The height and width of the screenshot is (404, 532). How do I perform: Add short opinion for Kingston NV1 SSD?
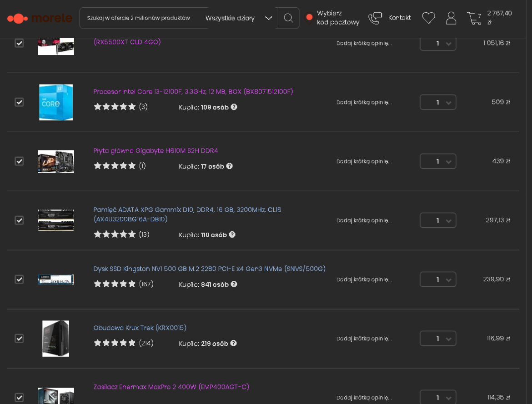point(364,279)
